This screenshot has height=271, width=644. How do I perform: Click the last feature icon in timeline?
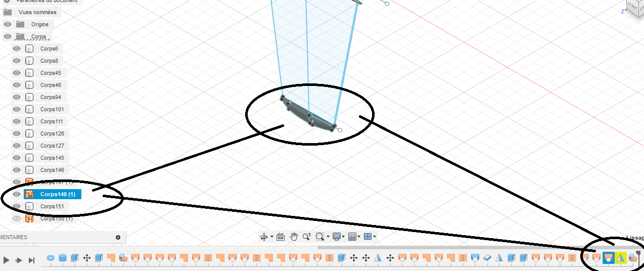632,258
